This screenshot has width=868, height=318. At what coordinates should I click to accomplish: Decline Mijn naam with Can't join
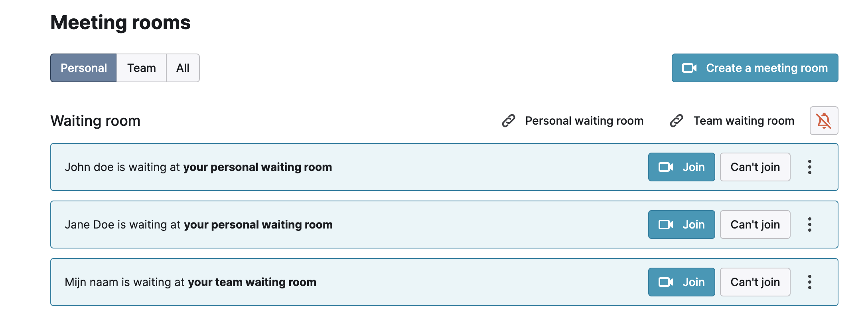click(x=755, y=282)
